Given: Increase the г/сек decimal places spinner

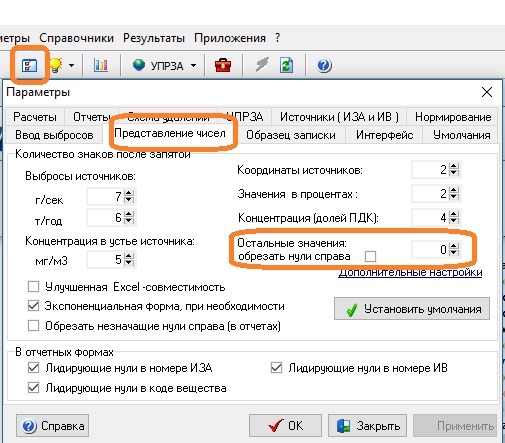Looking at the screenshot, I should pos(129,193).
